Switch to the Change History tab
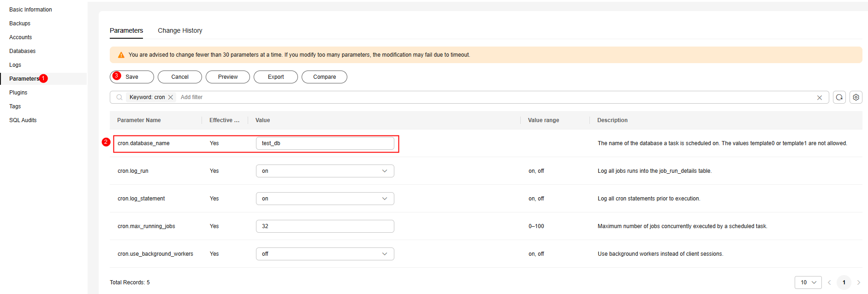The height and width of the screenshot is (294, 868). pyautogui.click(x=180, y=30)
